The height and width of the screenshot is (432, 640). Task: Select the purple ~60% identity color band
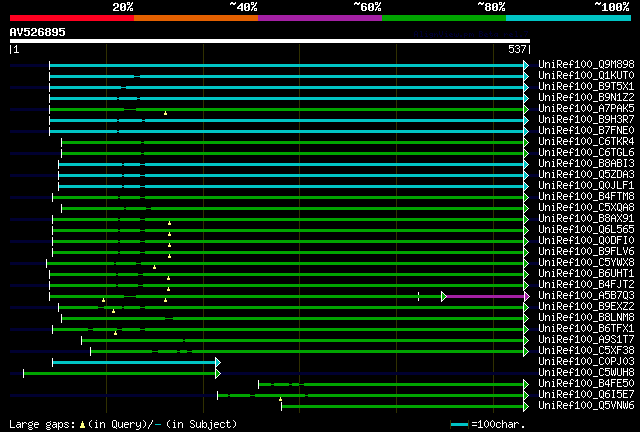tap(320, 18)
